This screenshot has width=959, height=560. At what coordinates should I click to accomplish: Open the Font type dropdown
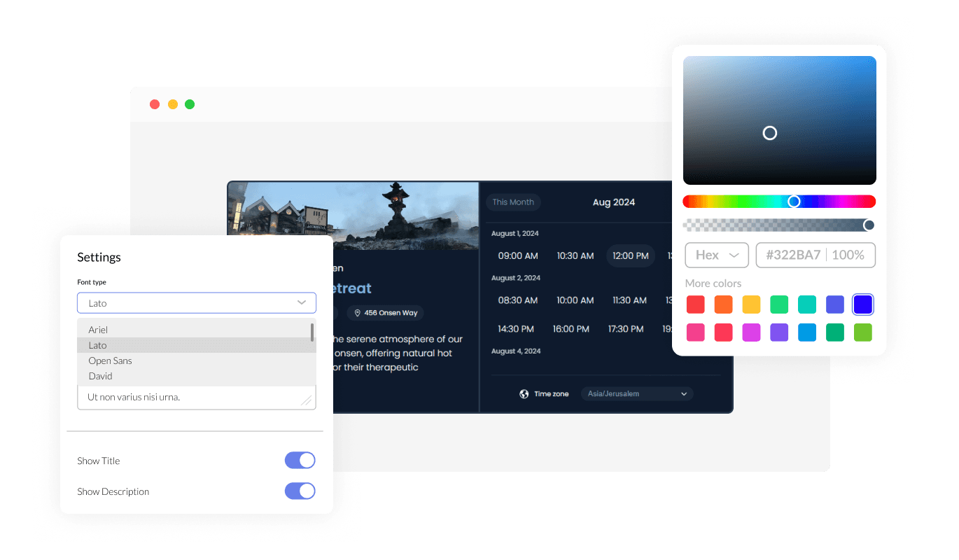point(196,303)
